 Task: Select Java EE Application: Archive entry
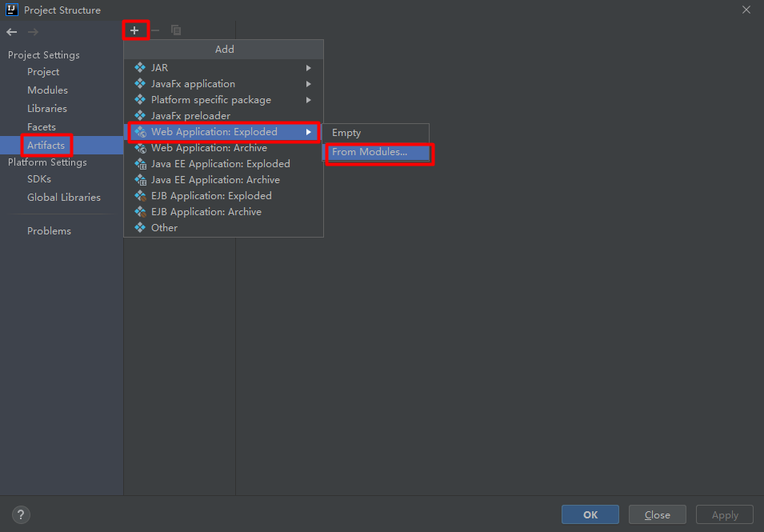224,180
